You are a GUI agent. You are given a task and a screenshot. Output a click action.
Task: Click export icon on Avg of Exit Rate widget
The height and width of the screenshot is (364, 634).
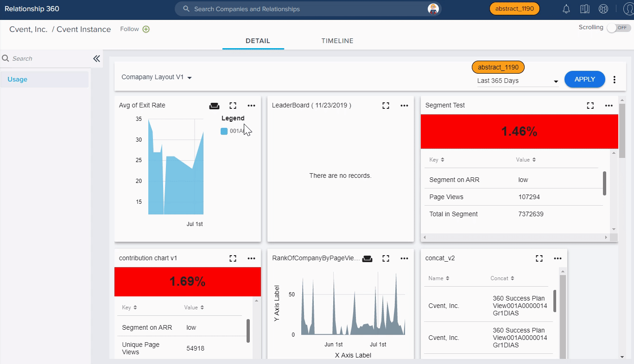pos(214,106)
